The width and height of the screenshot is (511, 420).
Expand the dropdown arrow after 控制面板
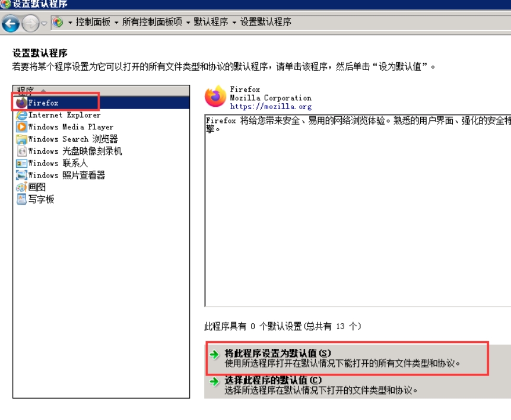click(x=116, y=23)
